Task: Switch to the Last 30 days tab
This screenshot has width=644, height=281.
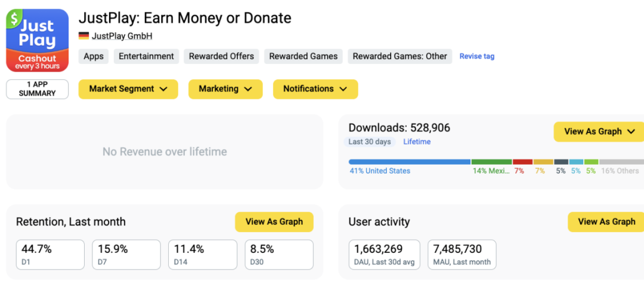Action: [370, 142]
